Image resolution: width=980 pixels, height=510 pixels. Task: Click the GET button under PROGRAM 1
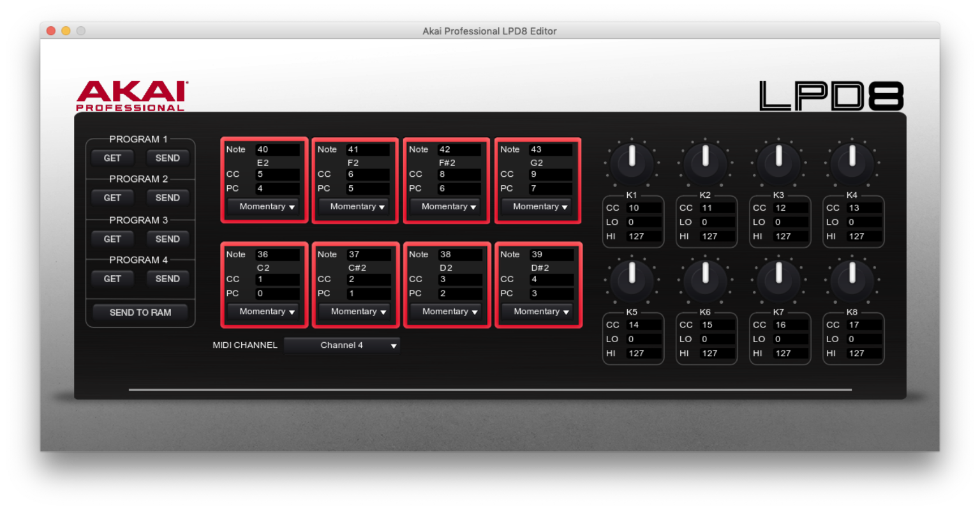[112, 158]
